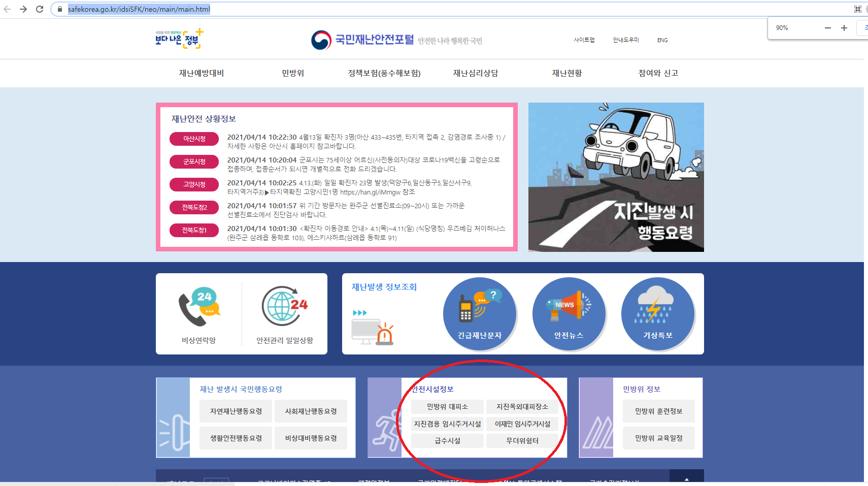Screen dimensions: 868x486
Task: Open the 안내도우미 link
Action: coord(626,40)
